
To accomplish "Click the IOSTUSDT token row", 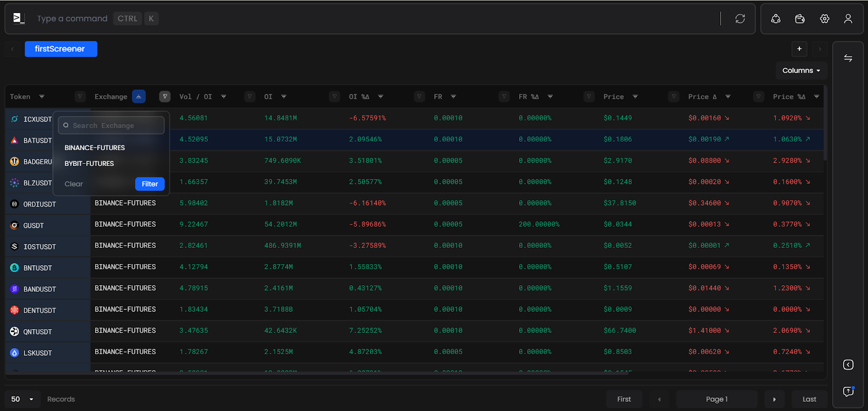I will 414,246.
